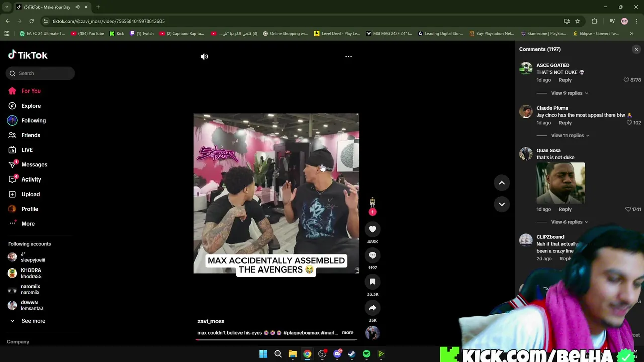This screenshot has height=362, width=644.
Task: Open the Chrome extensions puzzle icon
Action: (594, 21)
